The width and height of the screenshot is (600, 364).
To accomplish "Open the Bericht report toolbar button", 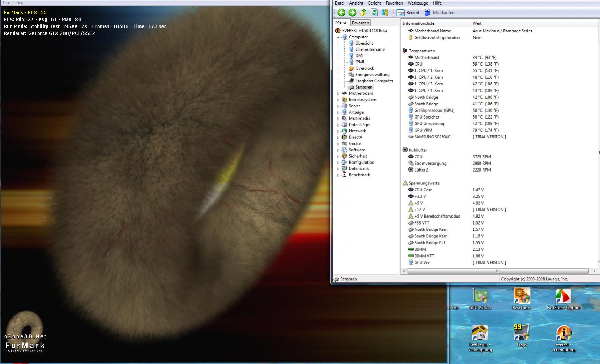I will (408, 13).
